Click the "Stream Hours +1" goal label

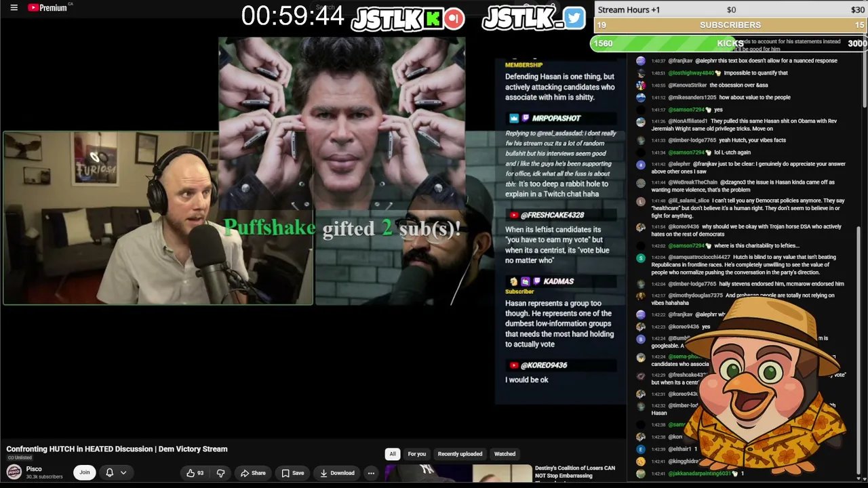pos(629,9)
